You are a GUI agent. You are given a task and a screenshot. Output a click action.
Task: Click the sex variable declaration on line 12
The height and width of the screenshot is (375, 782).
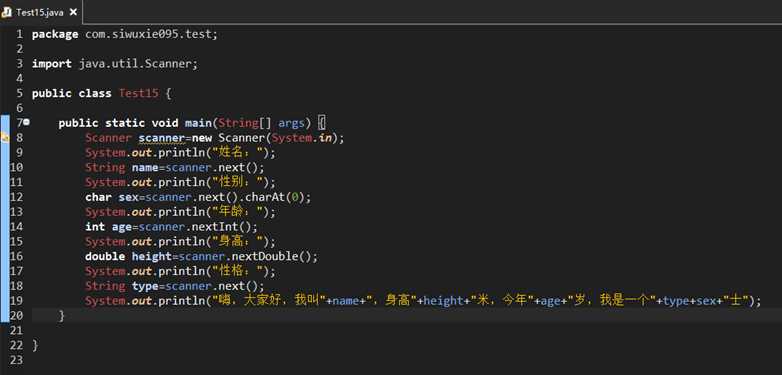pos(129,197)
